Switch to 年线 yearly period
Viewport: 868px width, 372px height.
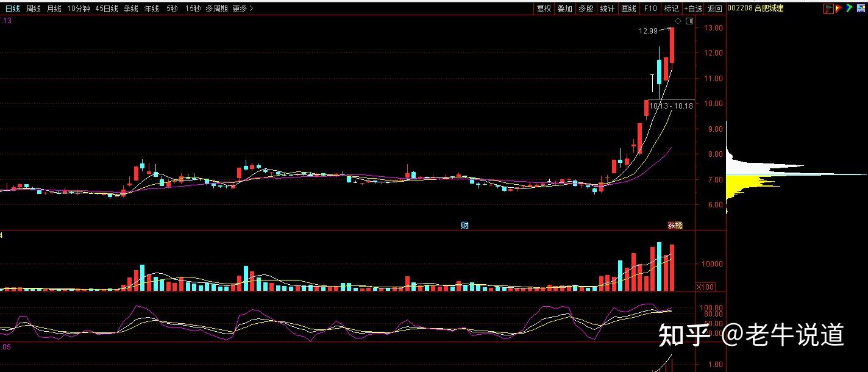[151, 9]
